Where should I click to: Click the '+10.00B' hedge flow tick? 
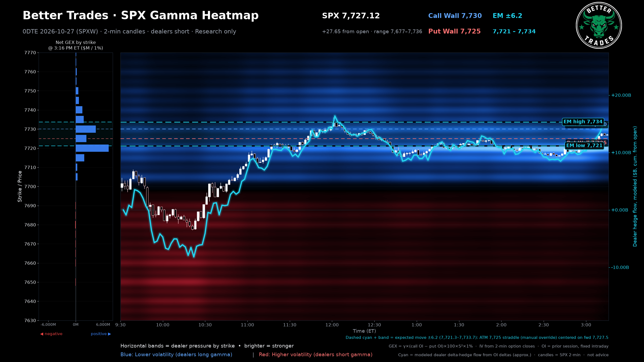pyautogui.click(x=621, y=153)
